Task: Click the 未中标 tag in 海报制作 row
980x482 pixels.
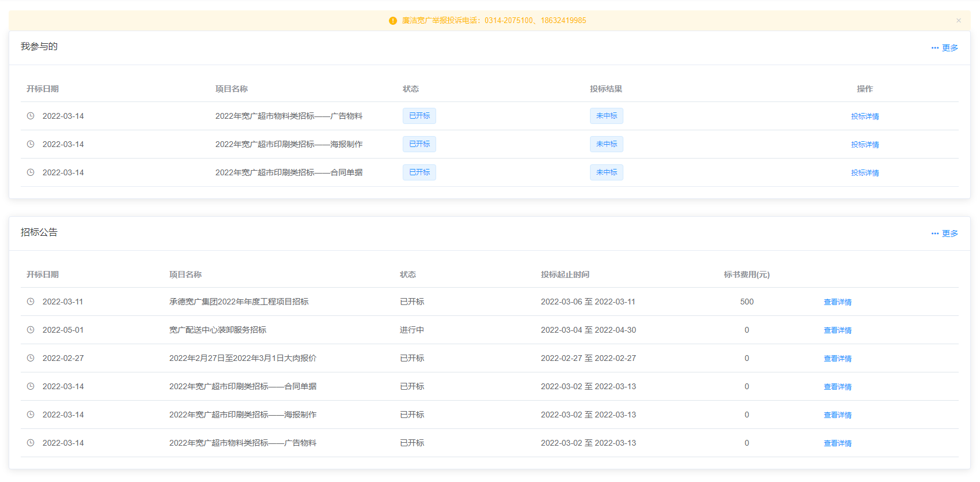Action: click(x=607, y=144)
